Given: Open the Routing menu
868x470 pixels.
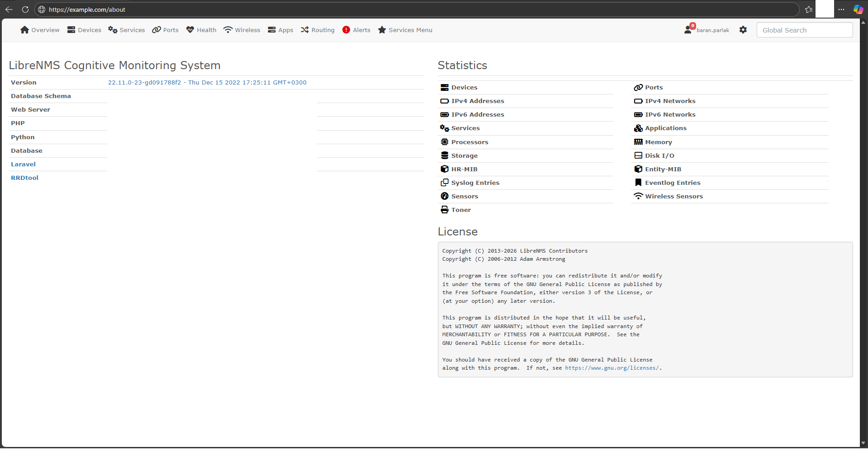Looking at the screenshot, I should coord(318,30).
